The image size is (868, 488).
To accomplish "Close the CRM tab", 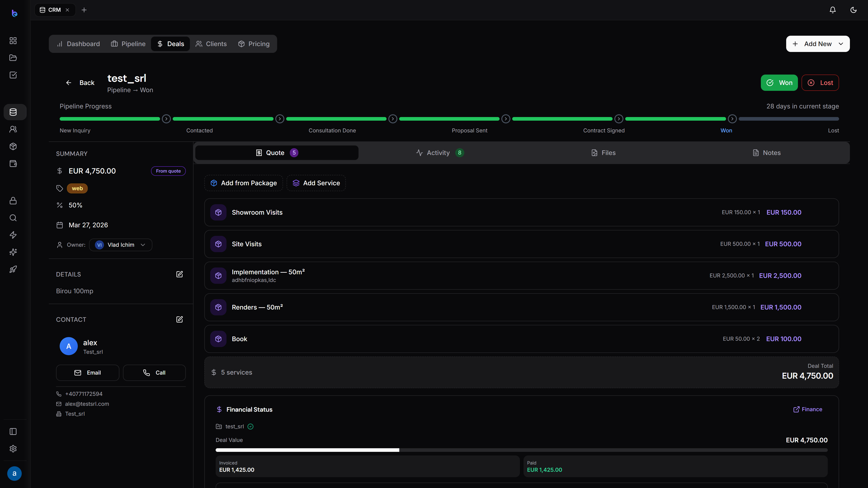I will [x=67, y=10].
